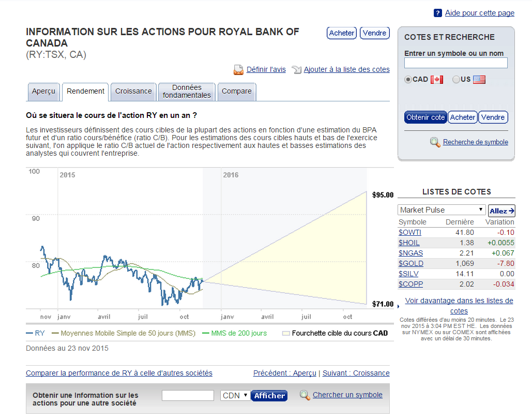Open the CDN currency dropdown
Screen dimensions: 532x419
click(x=235, y=396)
